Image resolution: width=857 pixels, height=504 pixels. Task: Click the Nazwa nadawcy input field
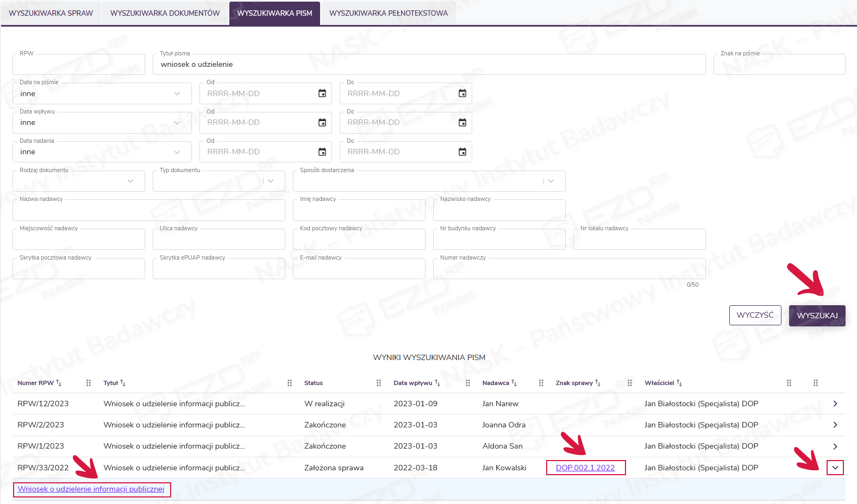coord(148,211)
